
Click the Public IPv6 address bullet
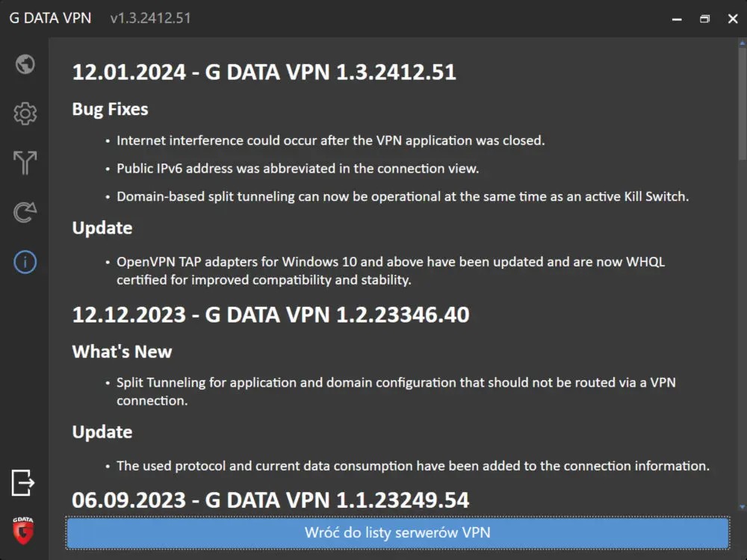point(297,169)
